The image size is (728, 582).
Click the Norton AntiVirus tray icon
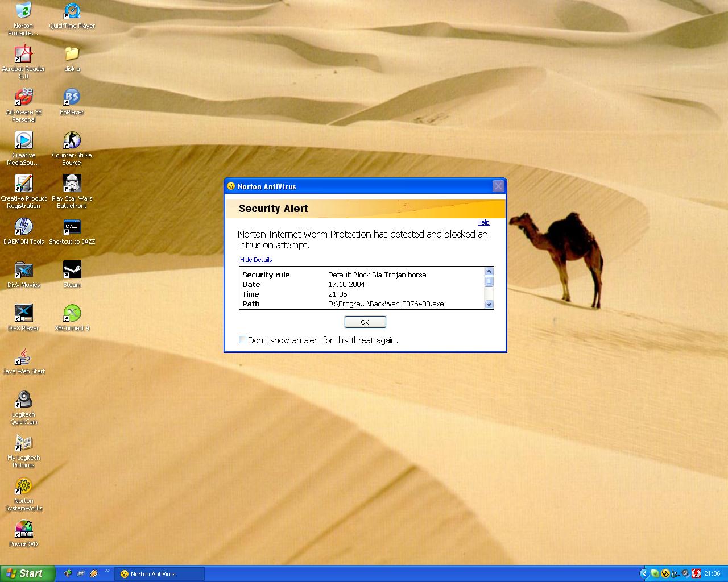point(665,573)
